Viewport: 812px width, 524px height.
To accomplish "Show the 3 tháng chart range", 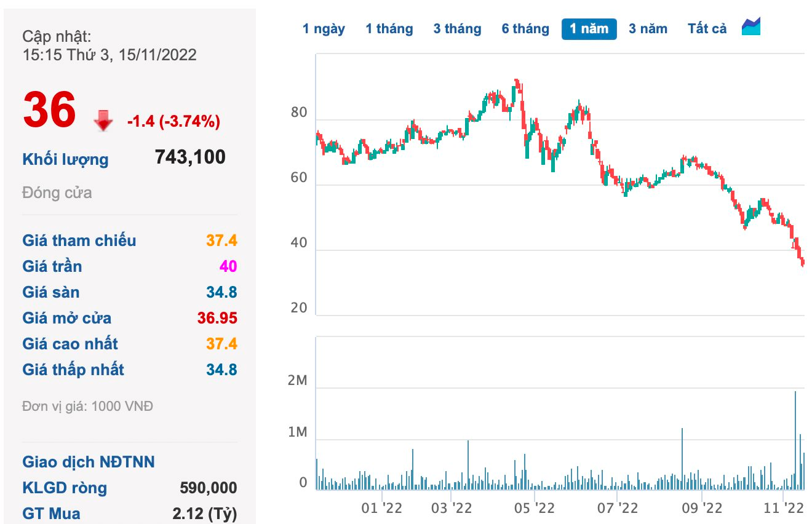I will 457,29.
